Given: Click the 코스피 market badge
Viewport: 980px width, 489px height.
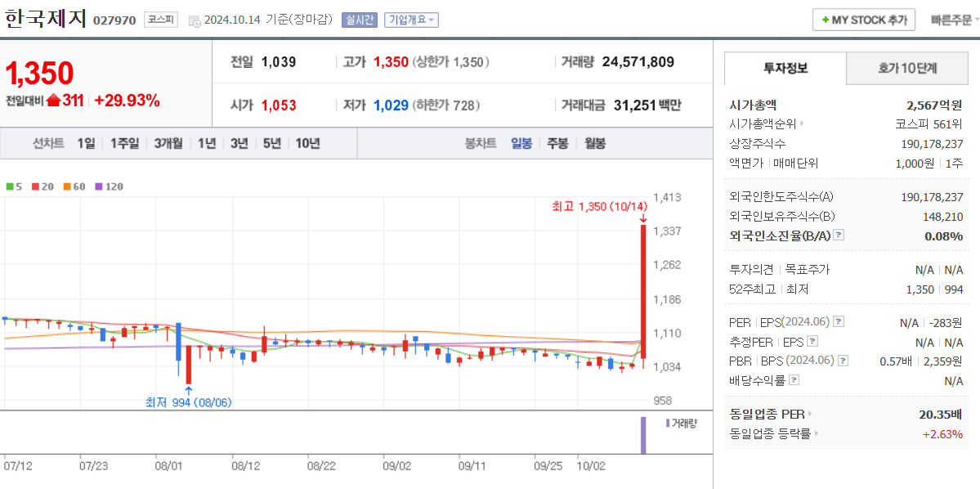Looking at the screenshot, I should click(x=161, y=20).
